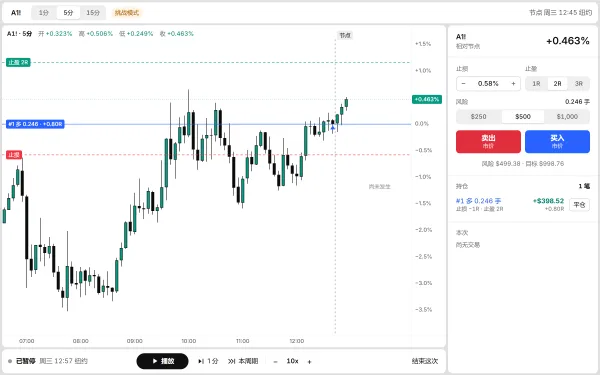
Task: Click the +$398.52 profit value
Action: 548,201
